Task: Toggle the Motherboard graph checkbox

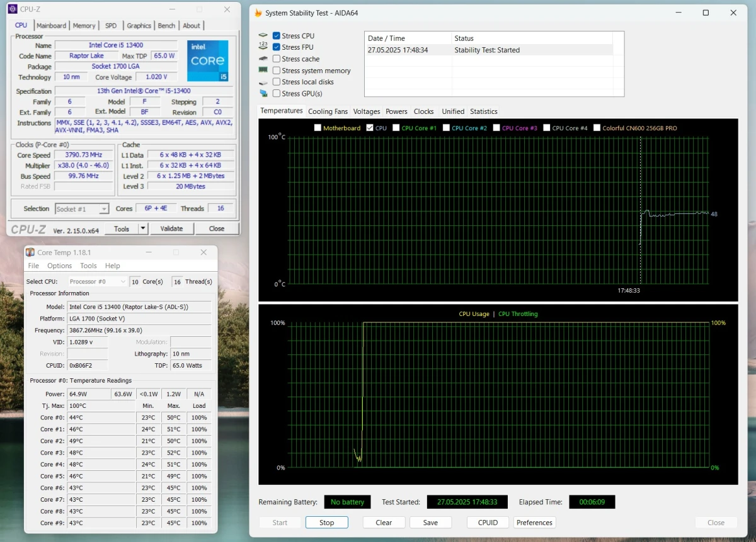Action: [318, 128]
